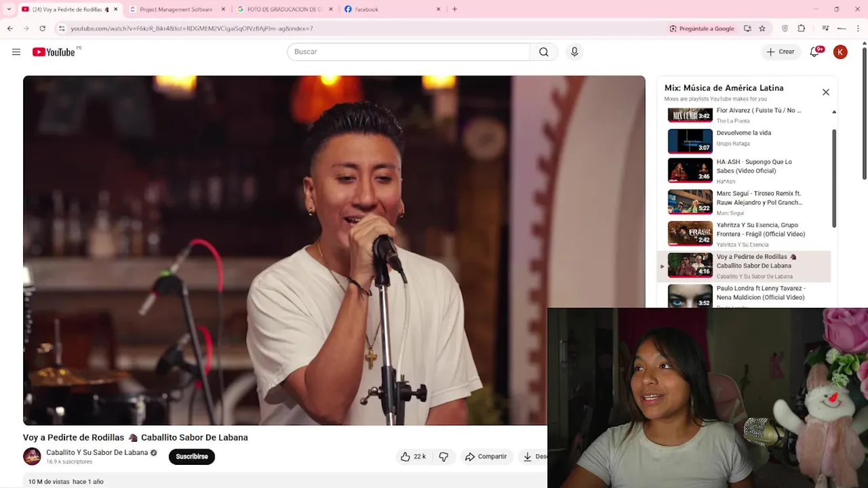This screenshot has width=868, height=488.
Task: Reload the page
Action: 43,28
